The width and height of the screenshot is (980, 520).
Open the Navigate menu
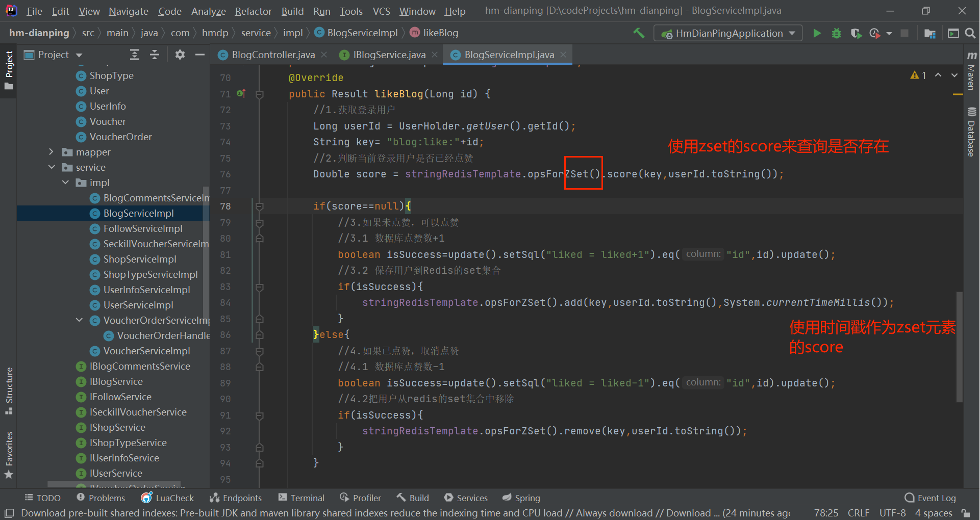pyautogui.click(x=128, y=11)
